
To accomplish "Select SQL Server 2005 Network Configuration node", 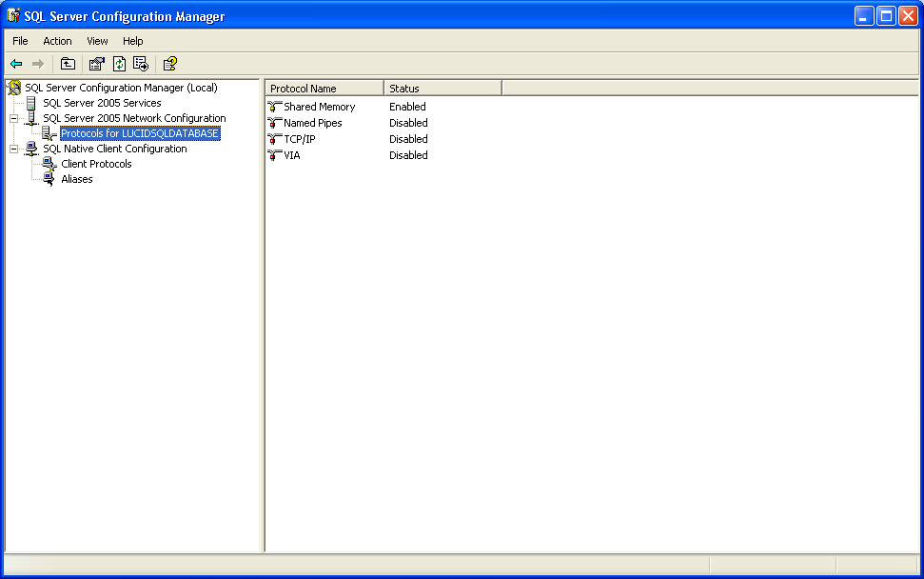I will [x=134, y=118].
